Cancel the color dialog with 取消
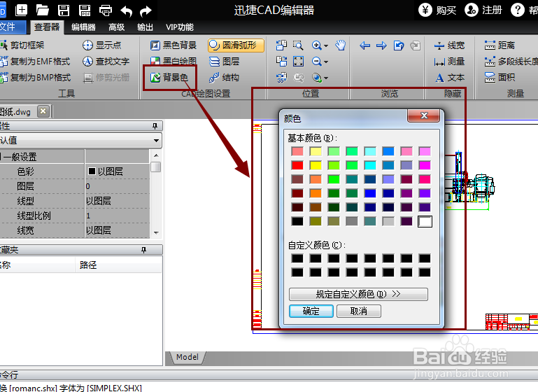Screen dimensions: 538x392 (359, 311)
